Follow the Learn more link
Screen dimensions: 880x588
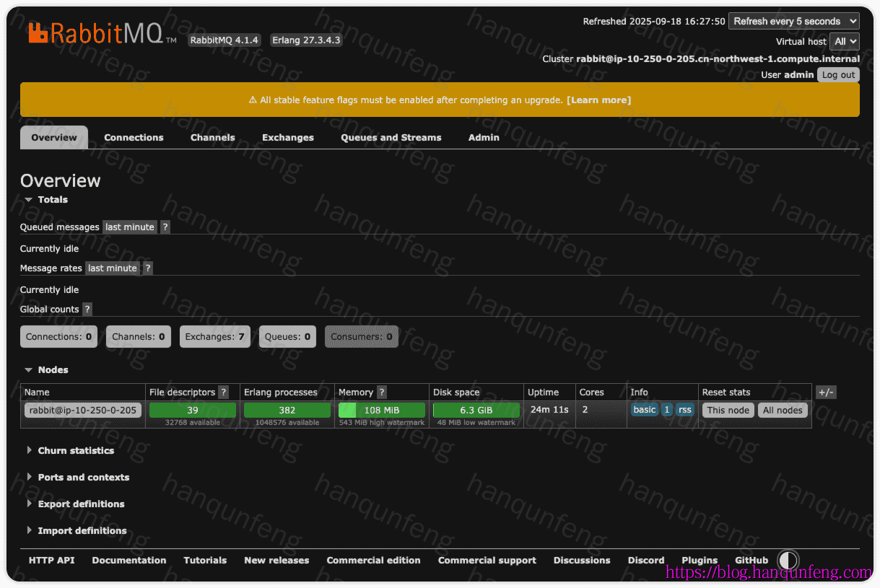(598, 100)
